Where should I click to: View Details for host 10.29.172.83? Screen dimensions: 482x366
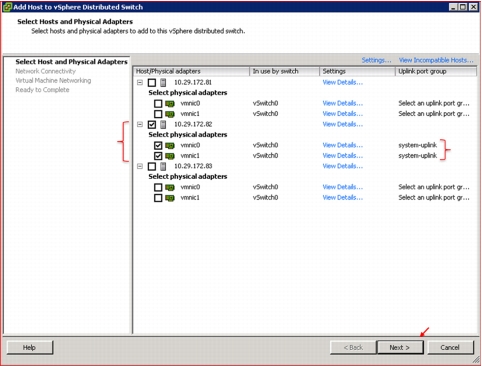[x=343, y=166]
